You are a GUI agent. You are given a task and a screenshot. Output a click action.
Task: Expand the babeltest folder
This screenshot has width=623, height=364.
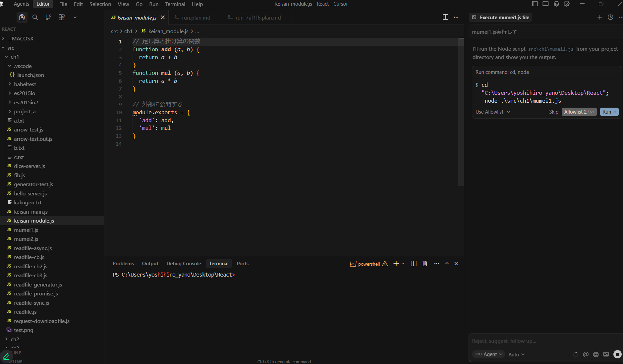[52, 84]
